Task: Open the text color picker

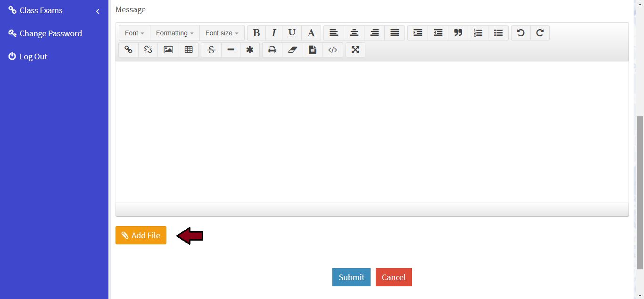Action: [311, 33]
